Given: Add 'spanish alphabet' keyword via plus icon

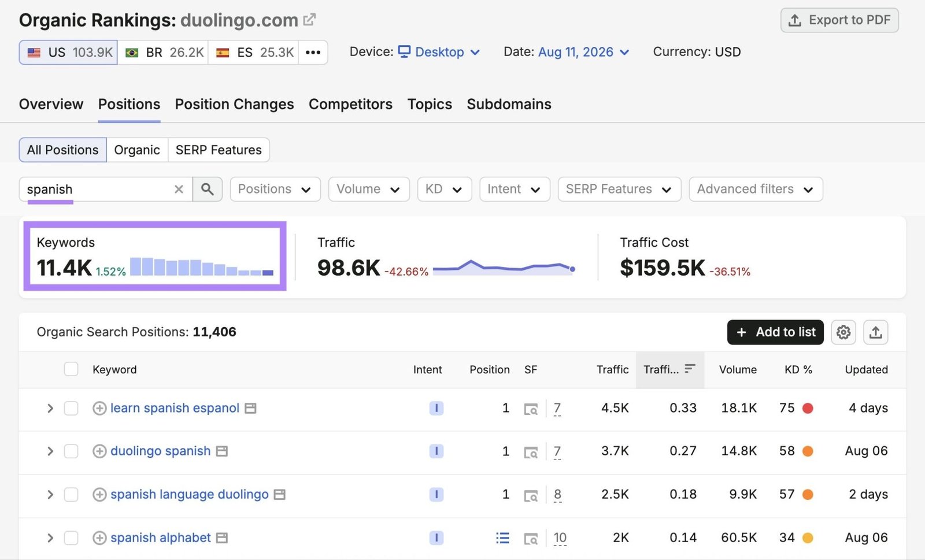Looking at the screenshot, I should point(99,538).
